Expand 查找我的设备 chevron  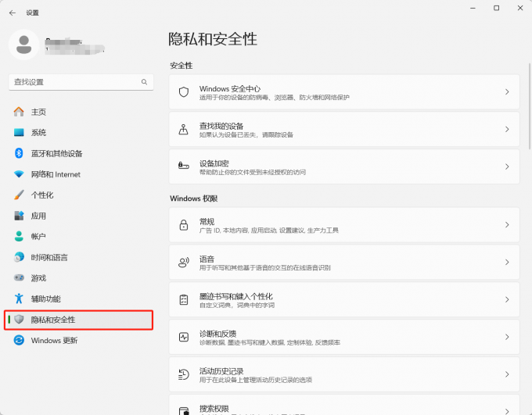[507, 129]
